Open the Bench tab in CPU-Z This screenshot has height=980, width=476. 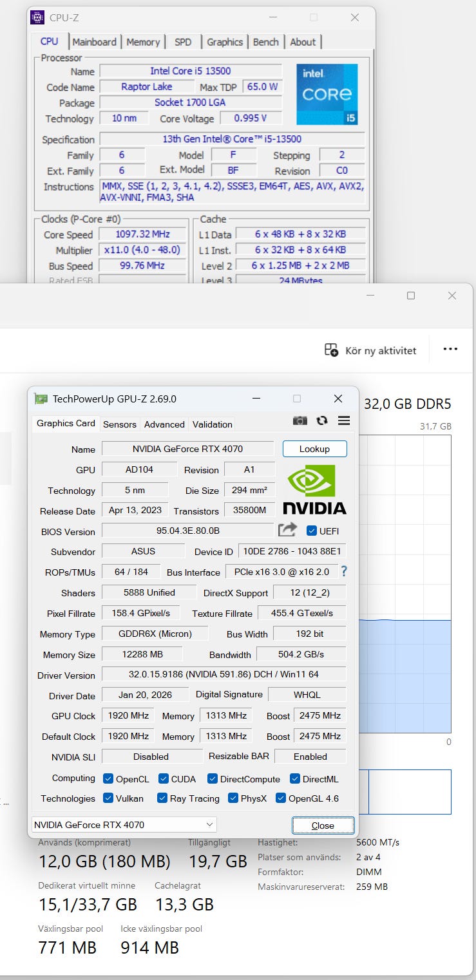[x=266, y=42]
